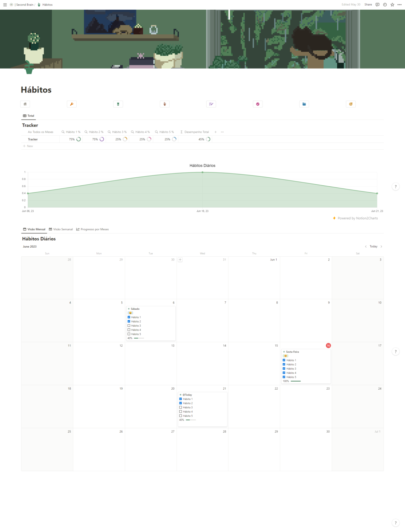Open the Sexta-Feira calendar entry title
Screen dimensions: 405x532
pyautogui.click(x=292, y=352)
